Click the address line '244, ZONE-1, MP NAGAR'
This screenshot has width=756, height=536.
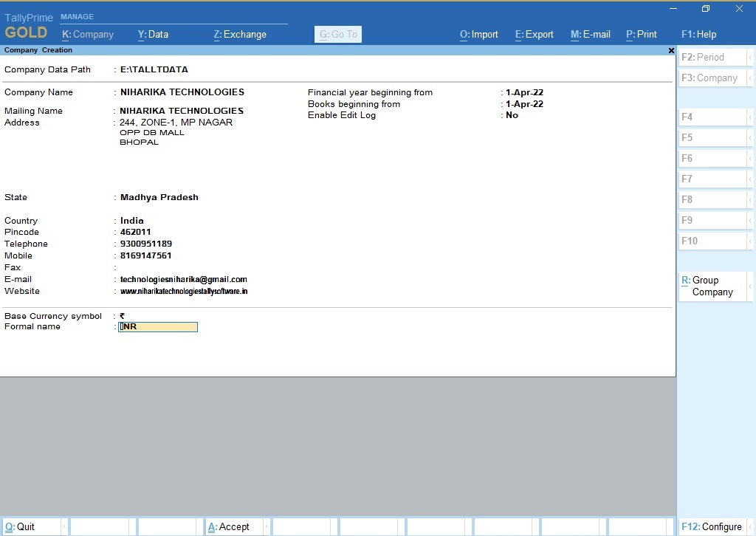176,123
